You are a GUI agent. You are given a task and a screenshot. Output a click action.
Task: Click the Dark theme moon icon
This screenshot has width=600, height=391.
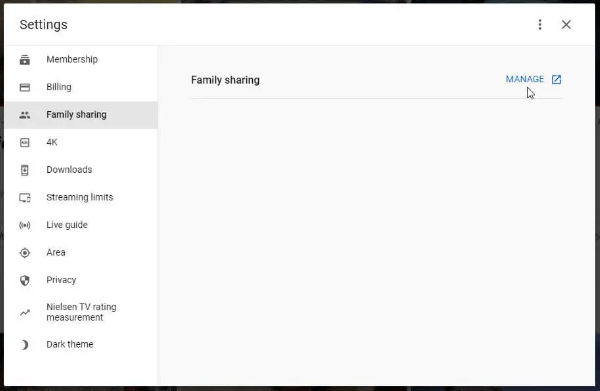tap(25, 345)
